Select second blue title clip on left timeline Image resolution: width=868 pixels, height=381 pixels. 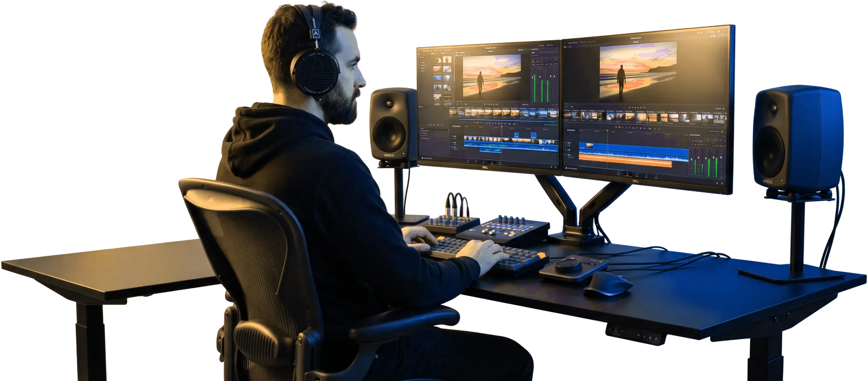533,135
